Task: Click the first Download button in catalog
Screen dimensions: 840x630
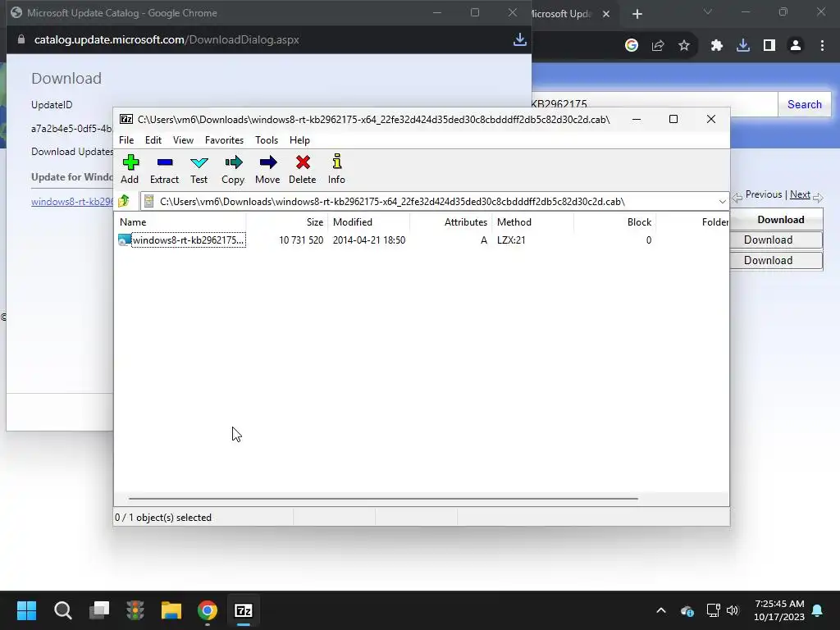Action: pyautogui.click(x=776, y=240)
